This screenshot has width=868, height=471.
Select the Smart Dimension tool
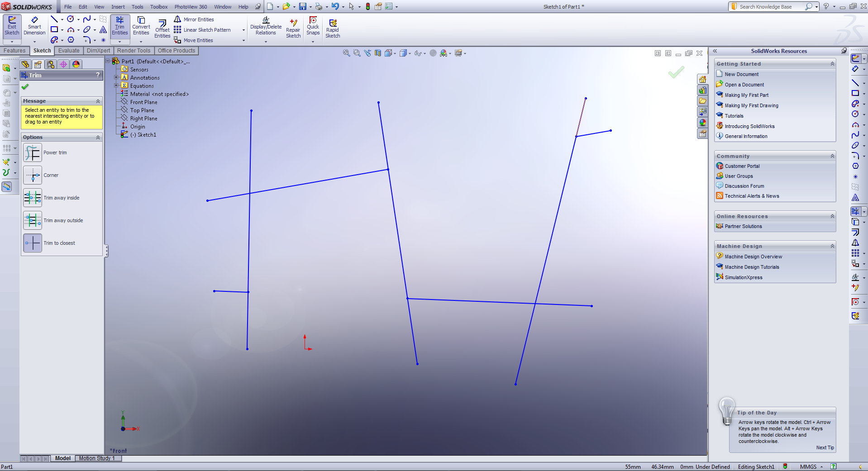pyautogui.click(x=34, y=26)
